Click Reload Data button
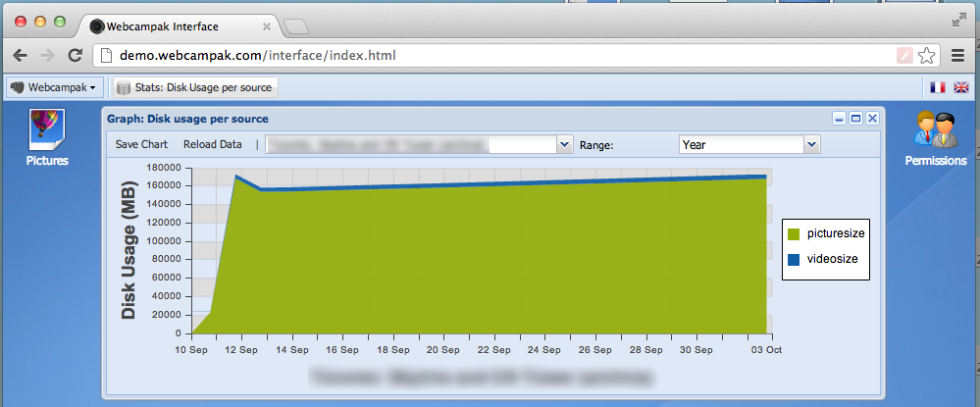This screenshot has height=407, width=980. pyautogui.click(x=212, y=144)
